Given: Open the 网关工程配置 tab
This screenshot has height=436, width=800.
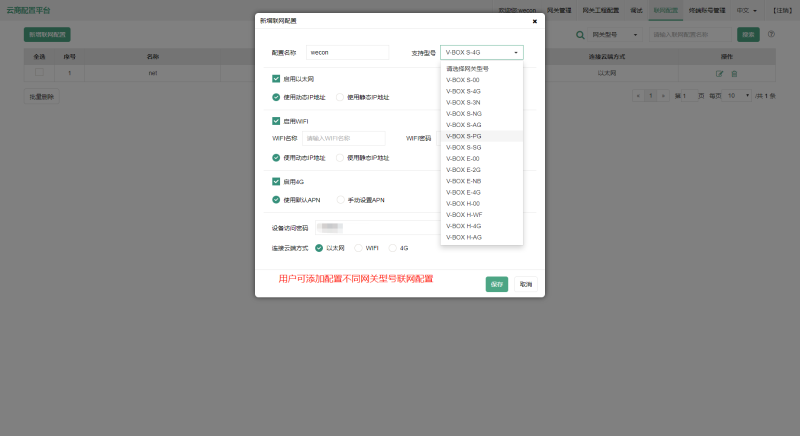Looking at the screenshot, I should pyautogui.click(x=600, y=10).
